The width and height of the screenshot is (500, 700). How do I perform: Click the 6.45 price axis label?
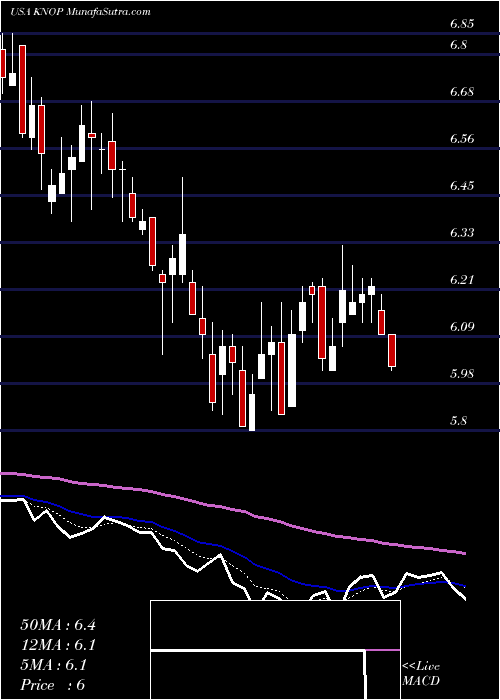tap(462, 186)
